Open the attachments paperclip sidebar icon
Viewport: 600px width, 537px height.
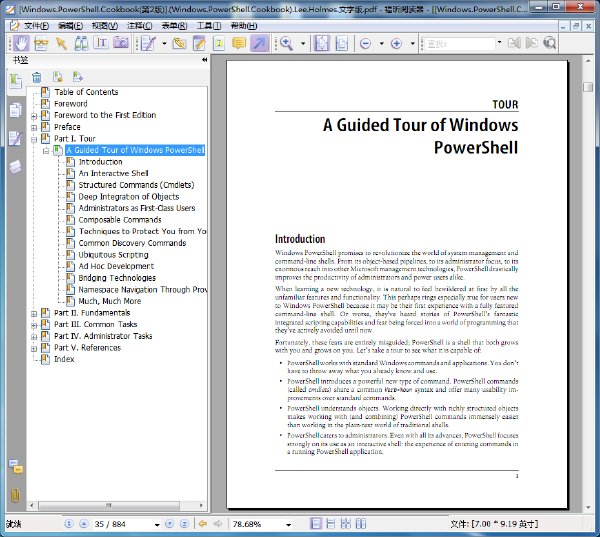coord(15,495)
